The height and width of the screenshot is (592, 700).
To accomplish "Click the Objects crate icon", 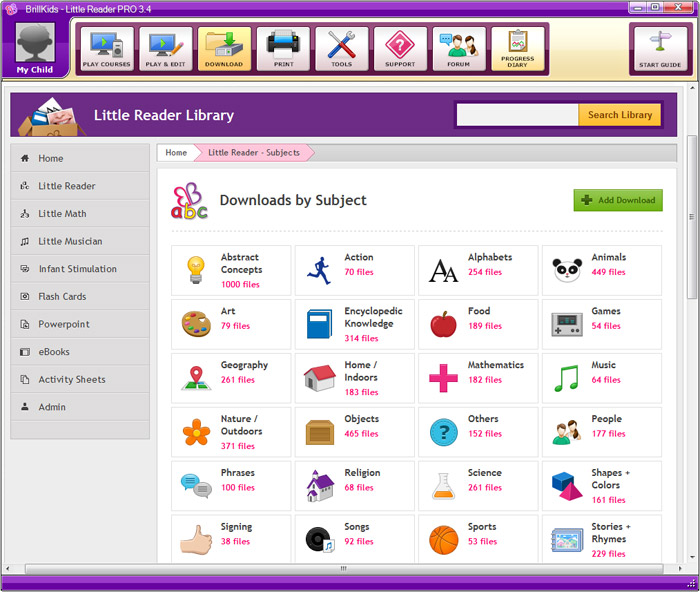I will (x=320, y=432).
